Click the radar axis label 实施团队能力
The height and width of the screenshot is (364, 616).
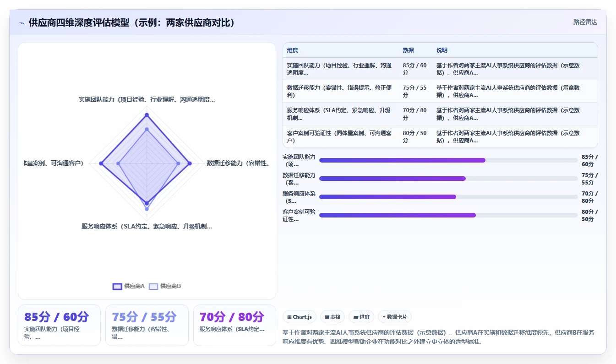[x=147, y=99]
